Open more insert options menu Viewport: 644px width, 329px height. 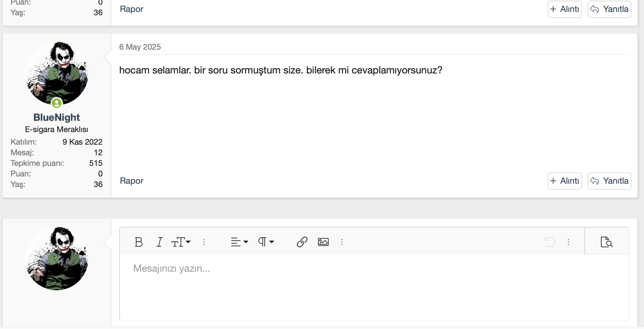(x=342, y=242)
